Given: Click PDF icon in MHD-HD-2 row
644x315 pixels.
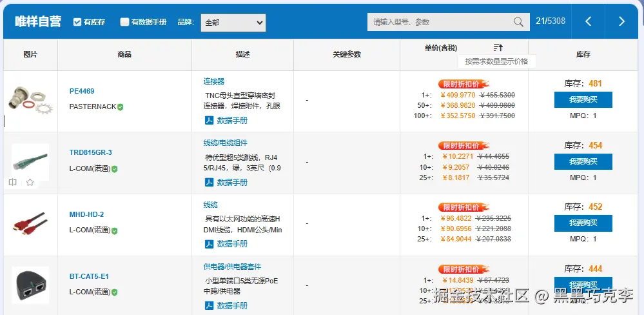Looking at the screenshot, I should (209, 244).
